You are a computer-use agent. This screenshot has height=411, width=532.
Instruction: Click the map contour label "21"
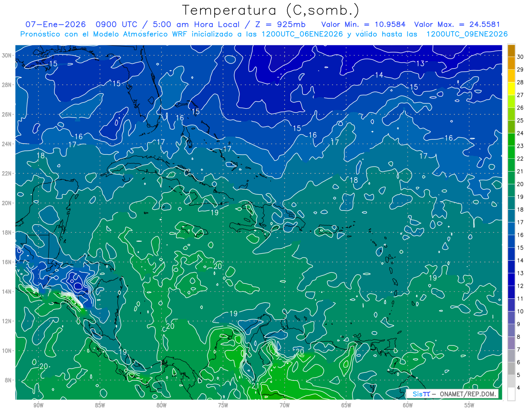tap(255, 386)
